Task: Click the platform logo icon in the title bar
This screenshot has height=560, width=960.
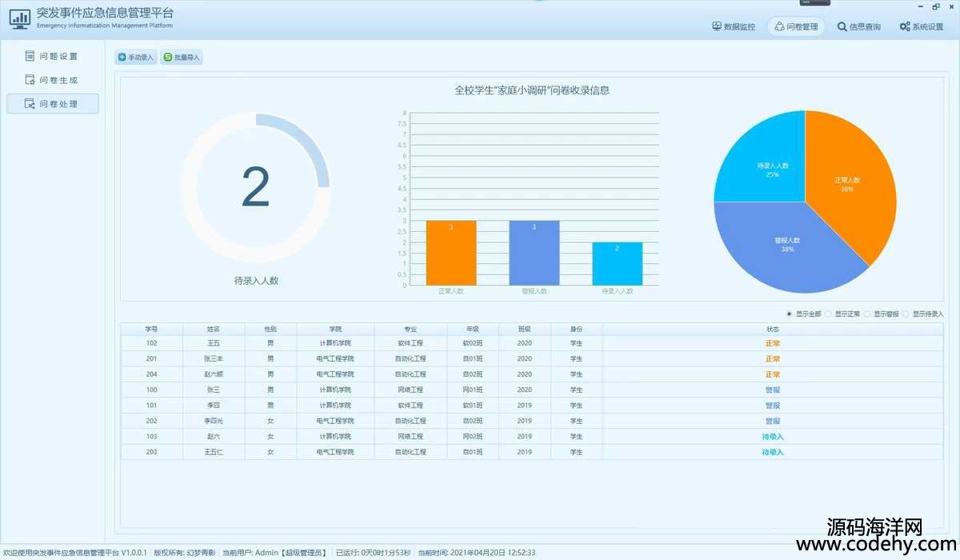Action: [20, 18]
